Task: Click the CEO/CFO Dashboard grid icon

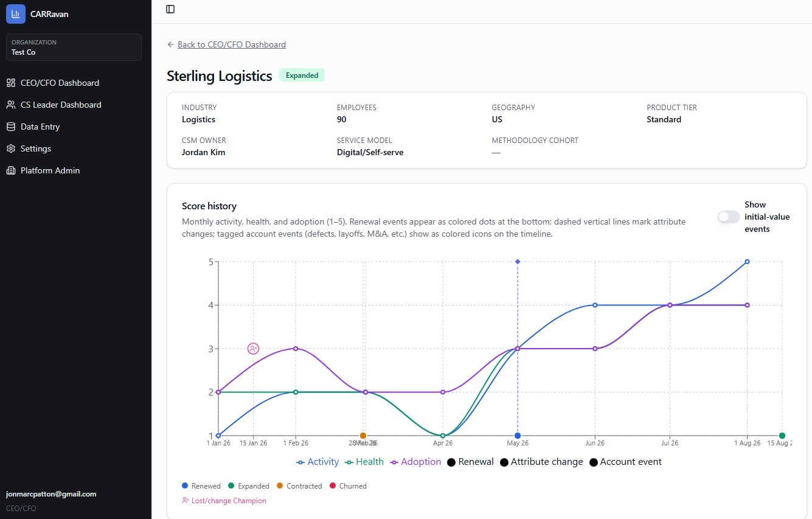Action: [11, 83]
